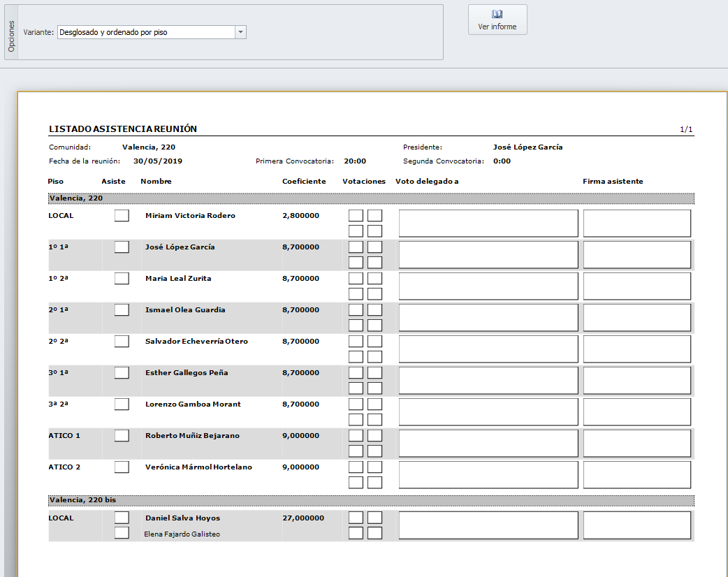Click the vertical Opciones panel label
Image resolution: width=728 pixels, height=577 pixels.
(x=11, y=33)
